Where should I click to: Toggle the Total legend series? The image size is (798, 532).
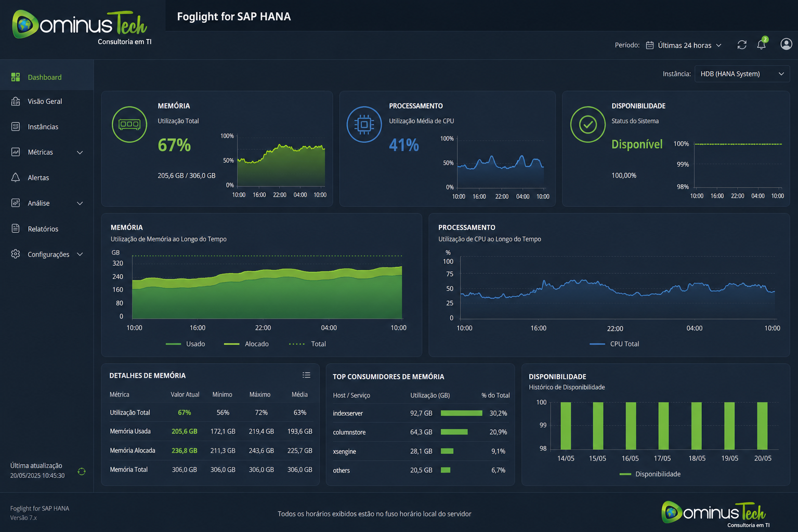point(307,344)
